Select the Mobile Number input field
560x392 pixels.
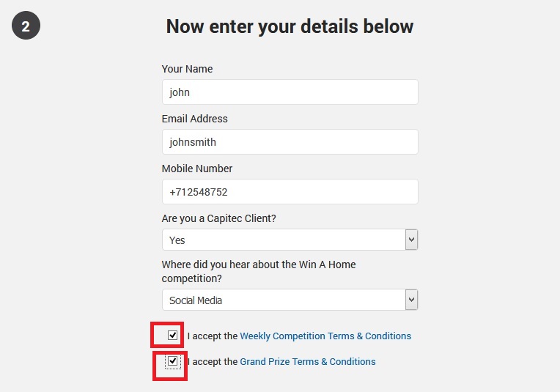(290, 192)
